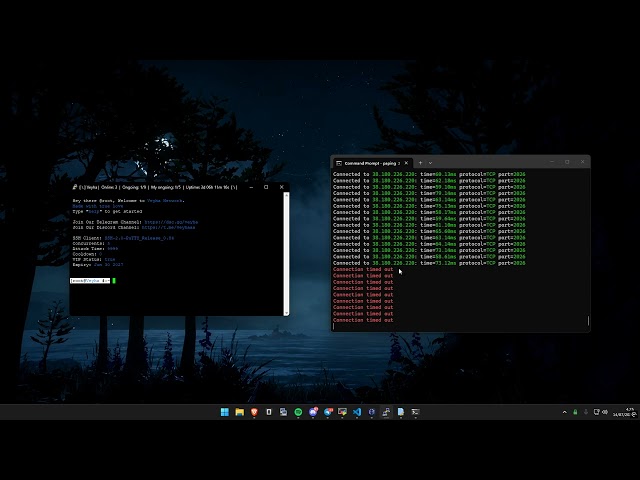Click the PuTTY vertical scrollbar track
The height and width of the screenshot is (480, 640).
(x=286, y=254)
